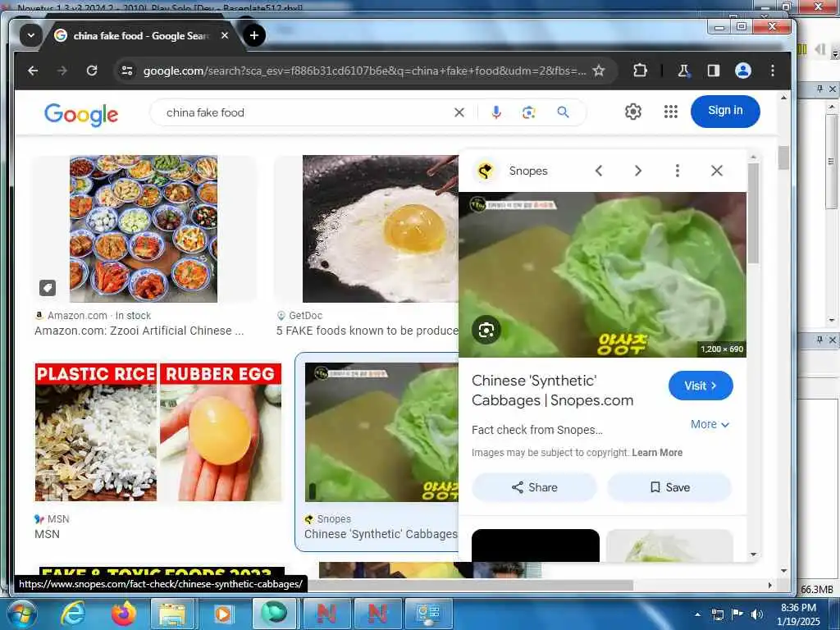840x630 pixels.
Task: Open the Amazon Chinese food bowls thumbnail
Action: coord(144,229)
